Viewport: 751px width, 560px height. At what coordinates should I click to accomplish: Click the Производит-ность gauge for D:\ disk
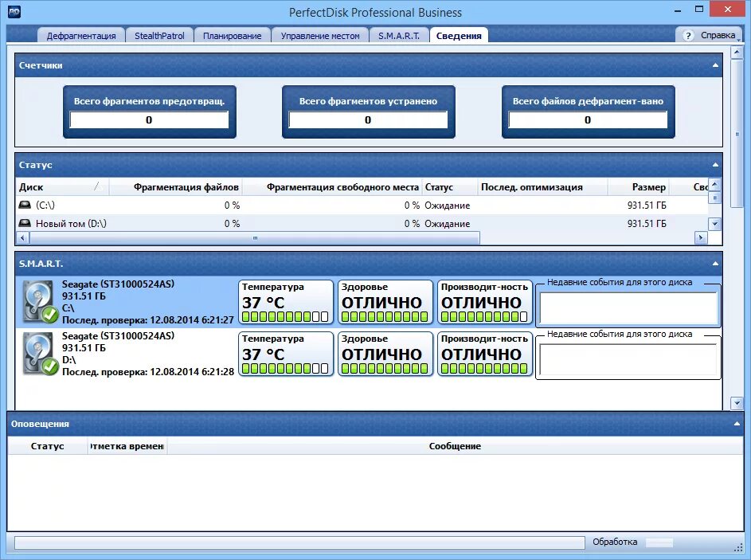(x=485, y=354)
